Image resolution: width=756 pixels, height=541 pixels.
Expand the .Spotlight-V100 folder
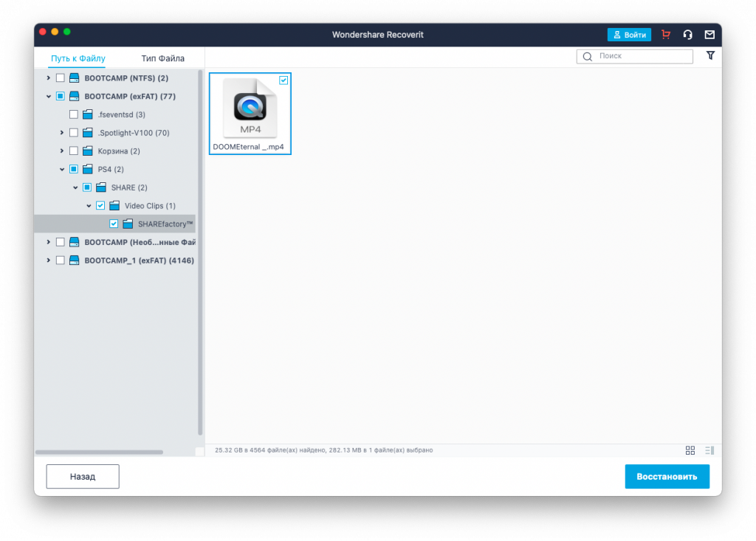pos(62,133)
